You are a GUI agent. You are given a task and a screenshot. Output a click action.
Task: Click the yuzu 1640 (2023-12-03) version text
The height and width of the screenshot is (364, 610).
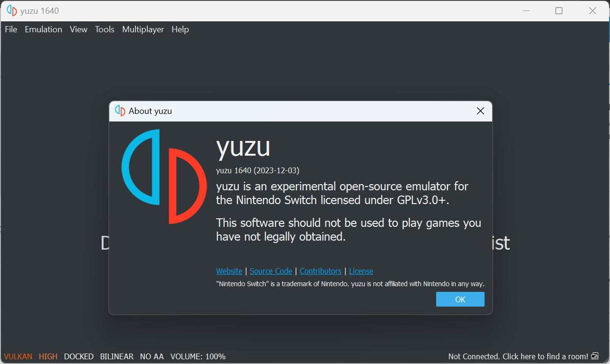point(258,170)
